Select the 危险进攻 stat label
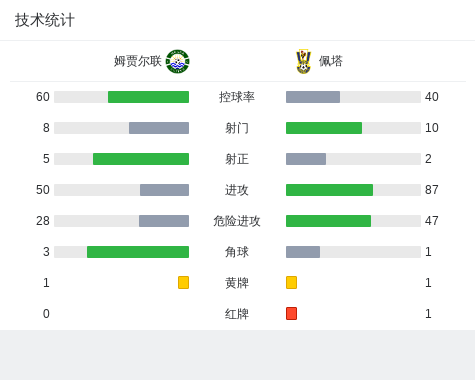 click(x=237, y=221)
